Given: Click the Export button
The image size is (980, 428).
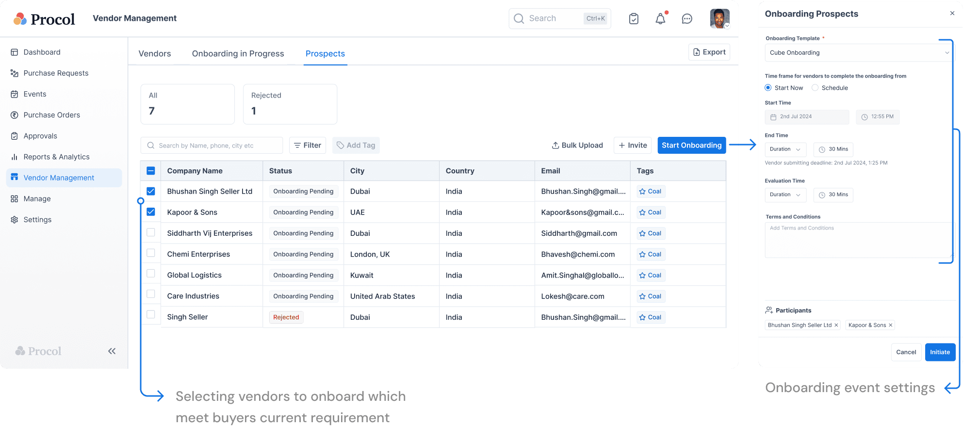Looking at the screenshot, I should pyautogui.click(x=709, y=52).
